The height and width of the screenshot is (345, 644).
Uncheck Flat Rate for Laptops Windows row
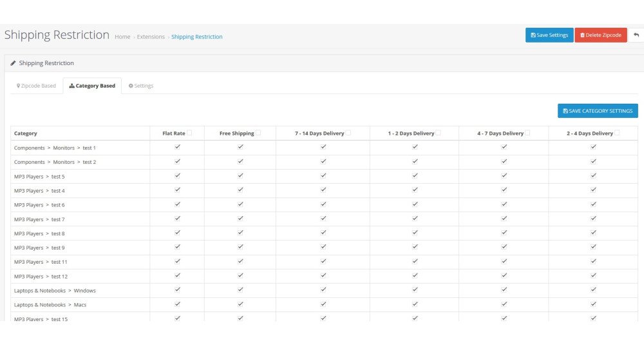[178, 290]
